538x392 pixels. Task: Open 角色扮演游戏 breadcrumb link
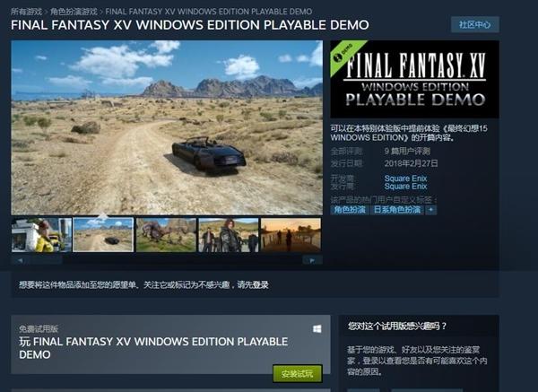74,12
